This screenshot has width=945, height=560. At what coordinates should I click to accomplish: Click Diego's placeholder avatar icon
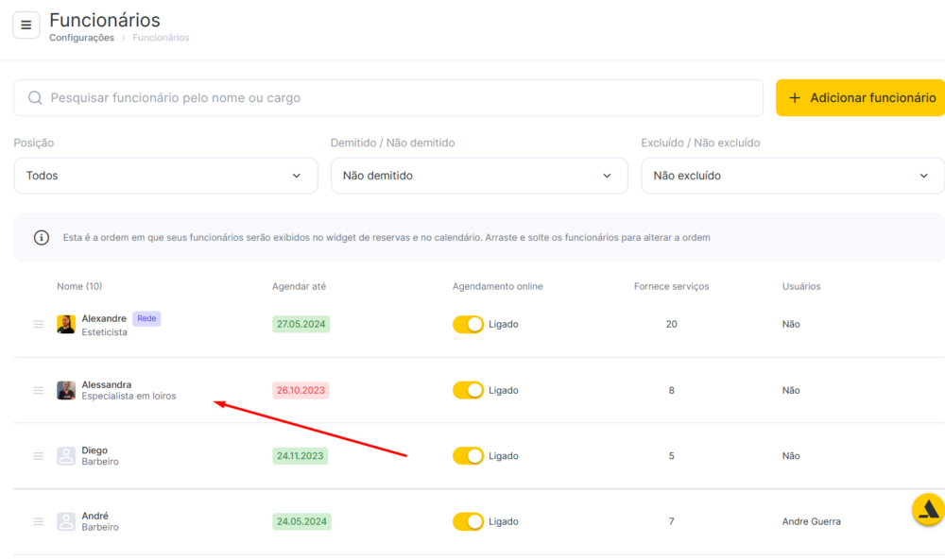(66, 456)
